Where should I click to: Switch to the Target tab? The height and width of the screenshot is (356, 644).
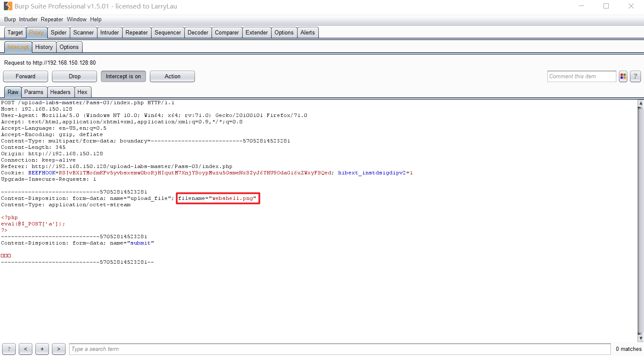[15, 32]
